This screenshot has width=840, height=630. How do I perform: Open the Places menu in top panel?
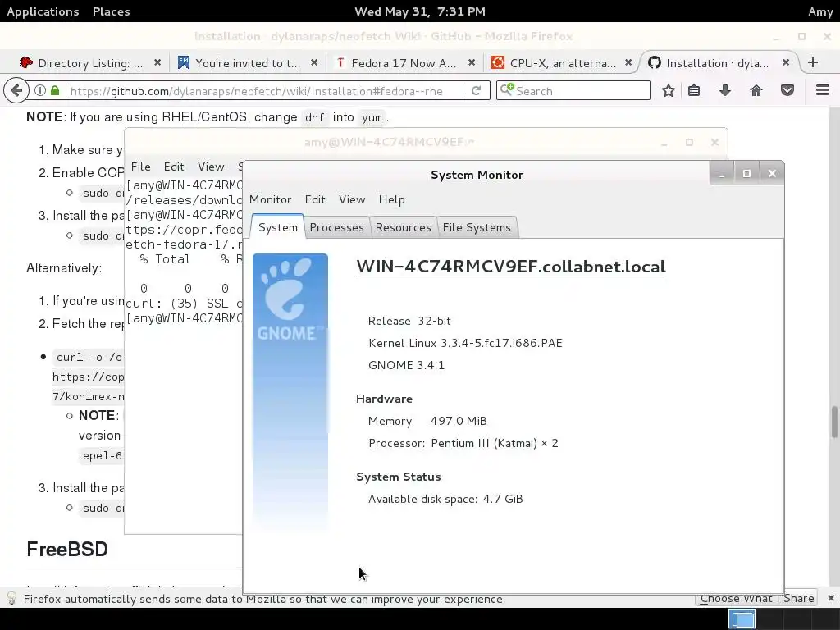[112, 11]
